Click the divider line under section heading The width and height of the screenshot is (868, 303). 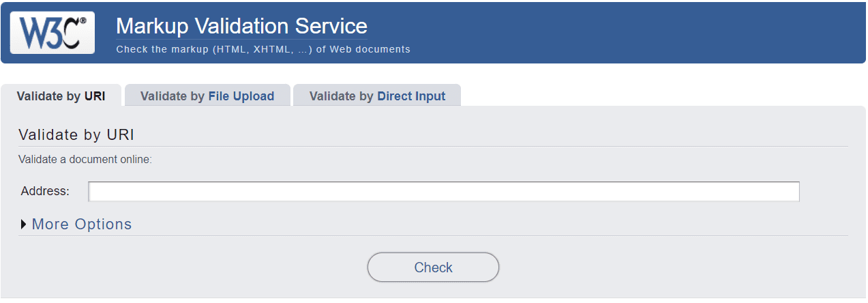pyautogui.click(x=433, y=146)
